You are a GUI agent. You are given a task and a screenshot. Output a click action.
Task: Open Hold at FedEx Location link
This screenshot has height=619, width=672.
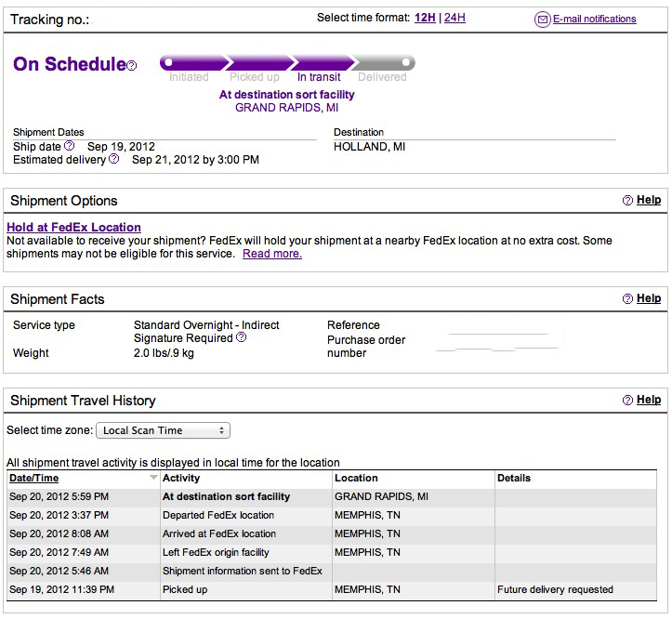click(x=73, y=227)
